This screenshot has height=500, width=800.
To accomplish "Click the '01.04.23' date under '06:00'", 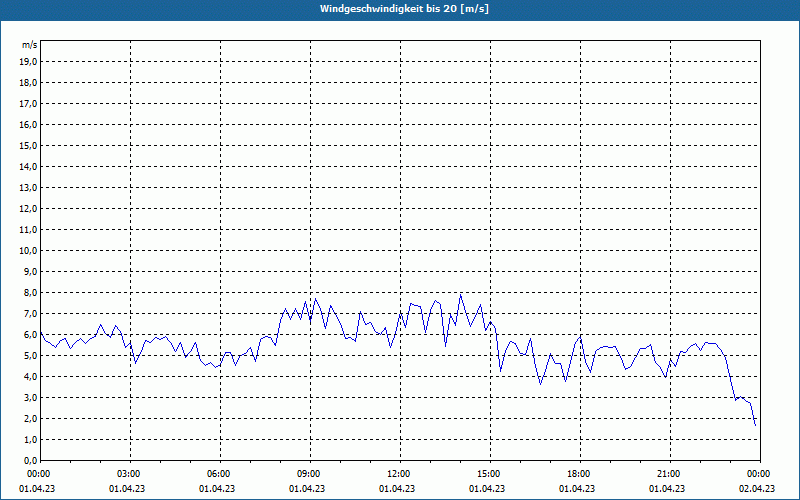I will pyautogui.click(x=217, y=489).
